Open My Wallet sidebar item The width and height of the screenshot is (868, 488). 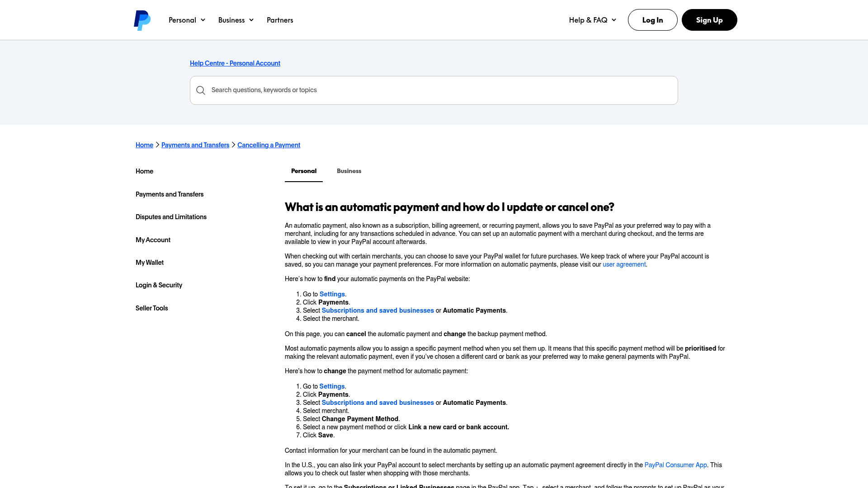click(150, 263)
